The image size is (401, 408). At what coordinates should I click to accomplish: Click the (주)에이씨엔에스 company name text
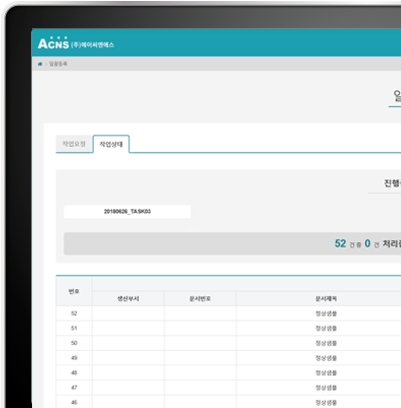coord(92,45)
